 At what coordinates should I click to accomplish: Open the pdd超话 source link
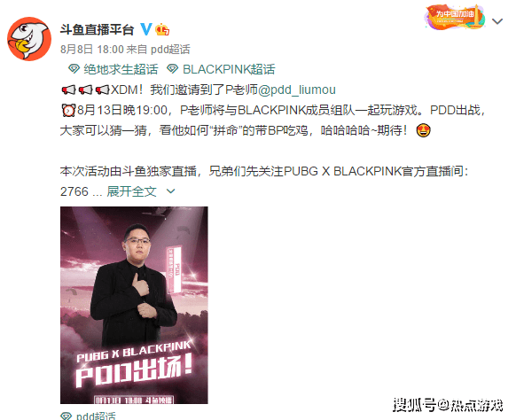click(170, 50)
